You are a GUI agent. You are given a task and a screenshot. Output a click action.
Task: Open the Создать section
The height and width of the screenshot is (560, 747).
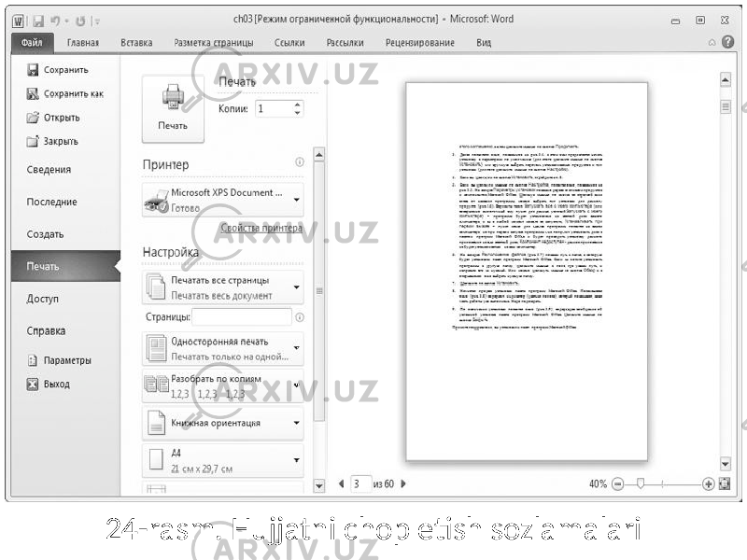[x=45, y=234]
